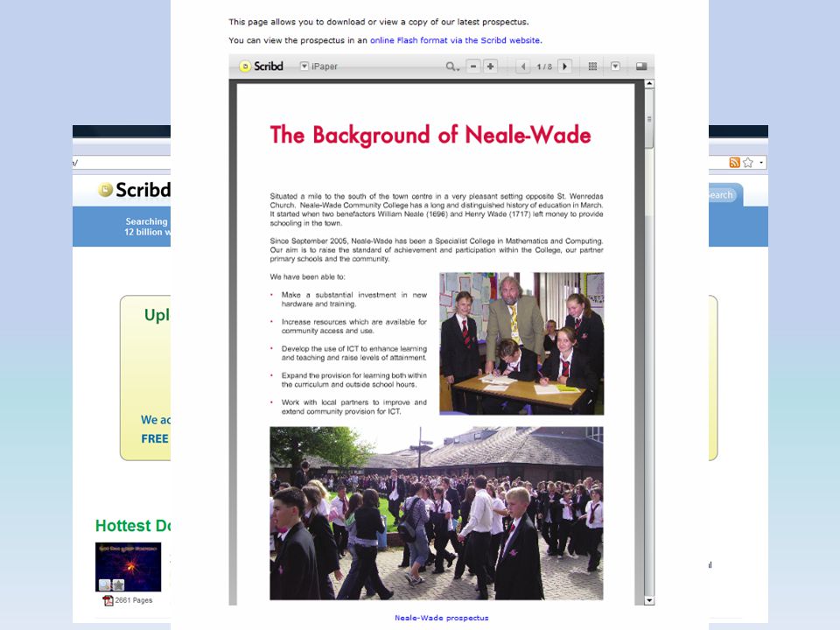840x630 pixels.
Task: Zoom out with the minus button
Action: click(x=473, y=66)
